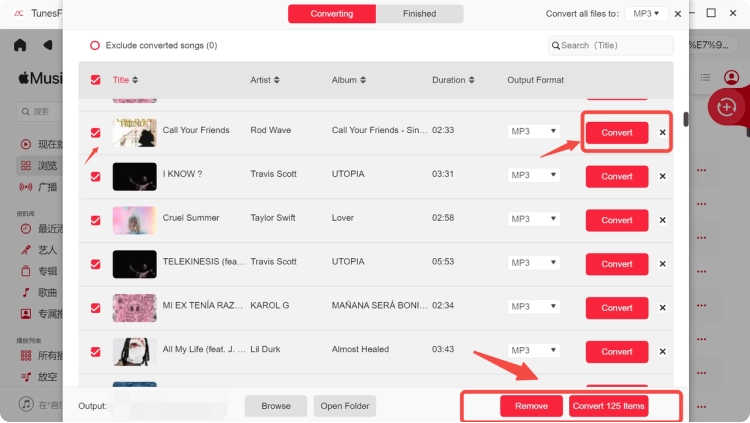Enable Exclude converted songs radio option

point(95,45)
